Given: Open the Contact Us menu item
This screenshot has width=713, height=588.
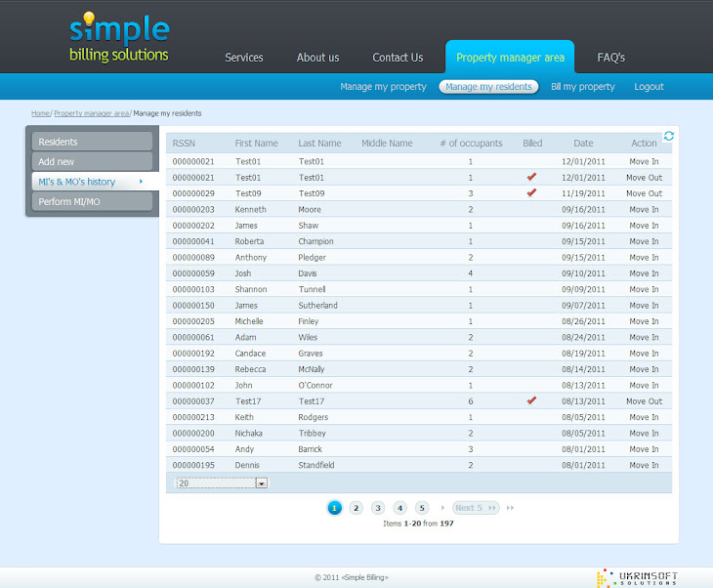Looking at the screenshot, I should (398, 58).
